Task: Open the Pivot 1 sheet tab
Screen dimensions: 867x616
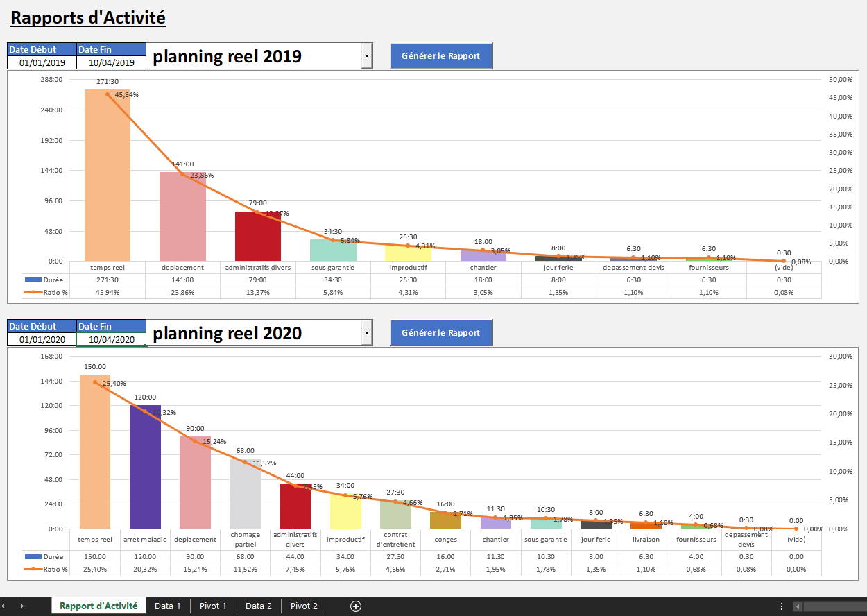Action: pyautogui.click(x=213, y=606)
